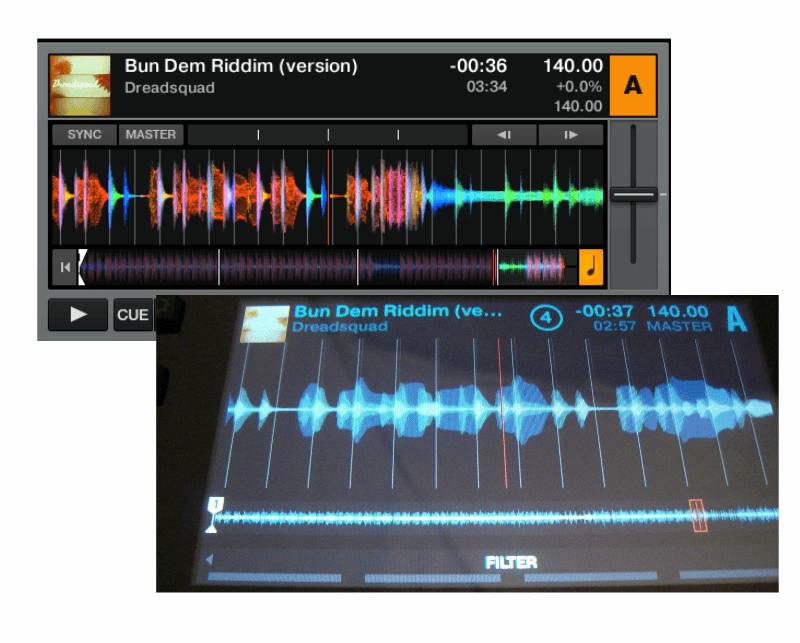800x643 pixels.
Task: Click the CUE button
Action: pyautogui.click(x=132, y=315)
